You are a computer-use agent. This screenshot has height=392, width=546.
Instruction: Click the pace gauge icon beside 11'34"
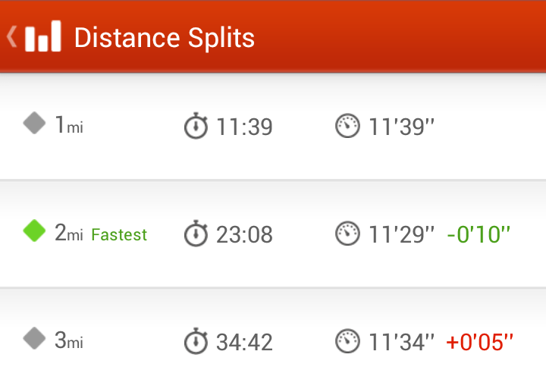pyautogui.click(x=347, y=341)
